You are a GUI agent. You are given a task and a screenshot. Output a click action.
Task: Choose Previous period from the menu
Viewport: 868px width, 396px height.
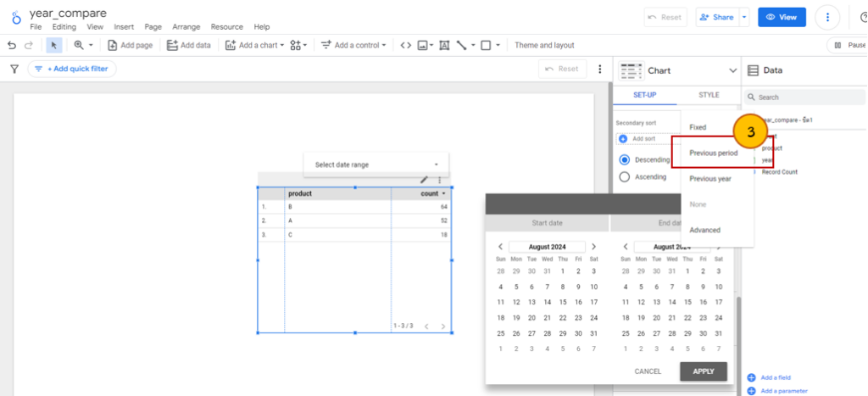click(713, 153)
